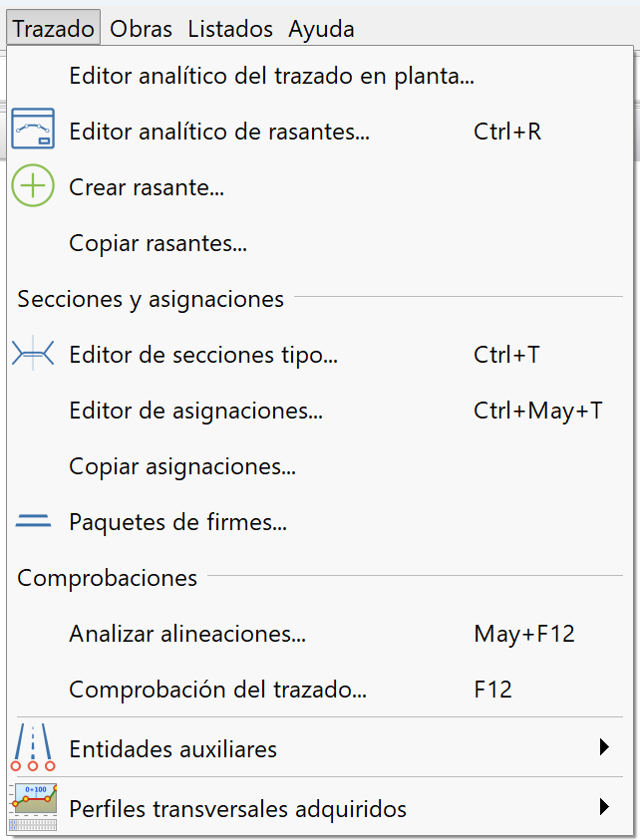Image resolution: width=640 pixels, height=840 pixels.
Task: Click the green plus Crear rasante icon
Action: (x=31, y=186)
